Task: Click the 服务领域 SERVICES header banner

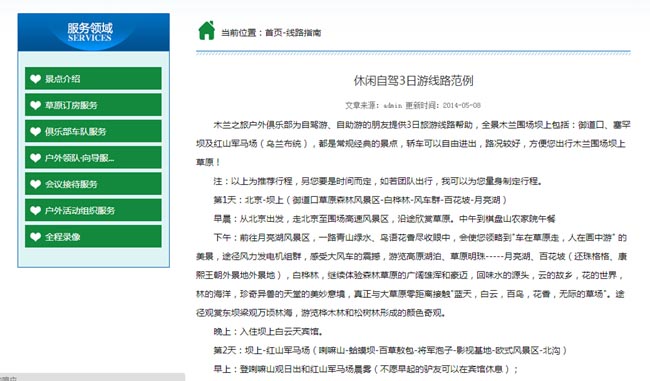Action: pyautogui.click(x=93, y=32)
